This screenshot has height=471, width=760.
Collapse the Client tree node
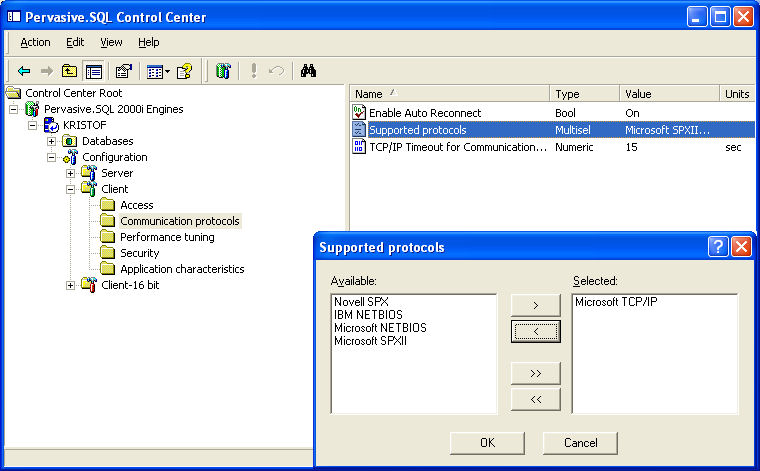coord(70,189)
